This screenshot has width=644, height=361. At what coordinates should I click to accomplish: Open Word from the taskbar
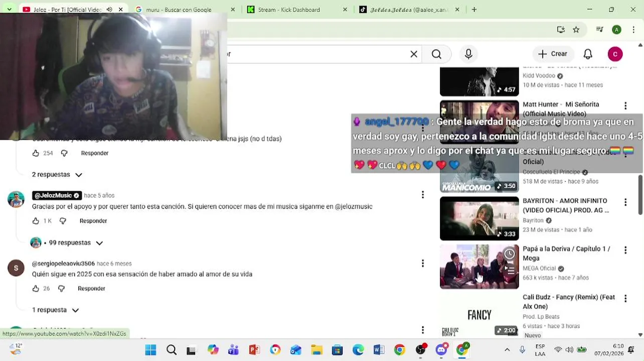pyautogui.click(x=379, y=350)
